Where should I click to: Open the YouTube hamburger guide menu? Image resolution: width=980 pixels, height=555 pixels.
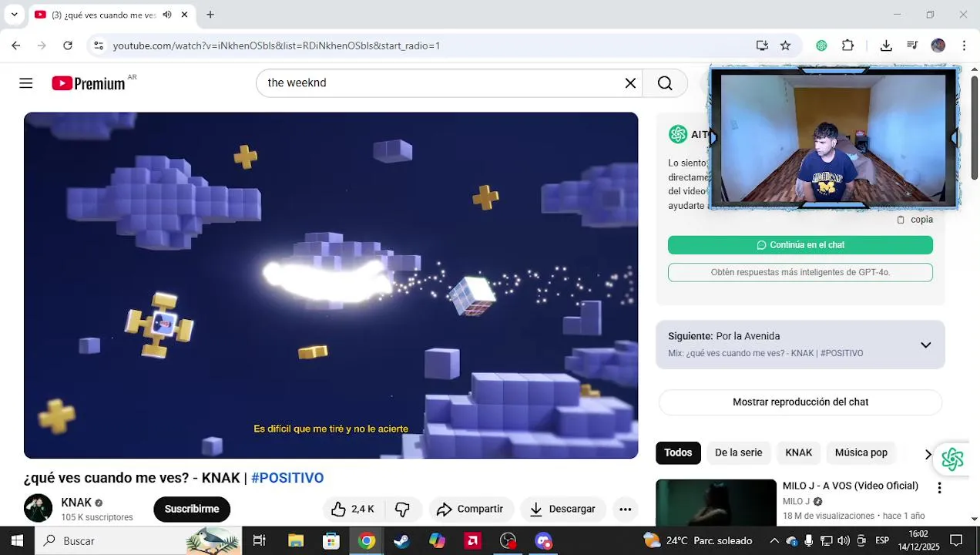(26, 83)
